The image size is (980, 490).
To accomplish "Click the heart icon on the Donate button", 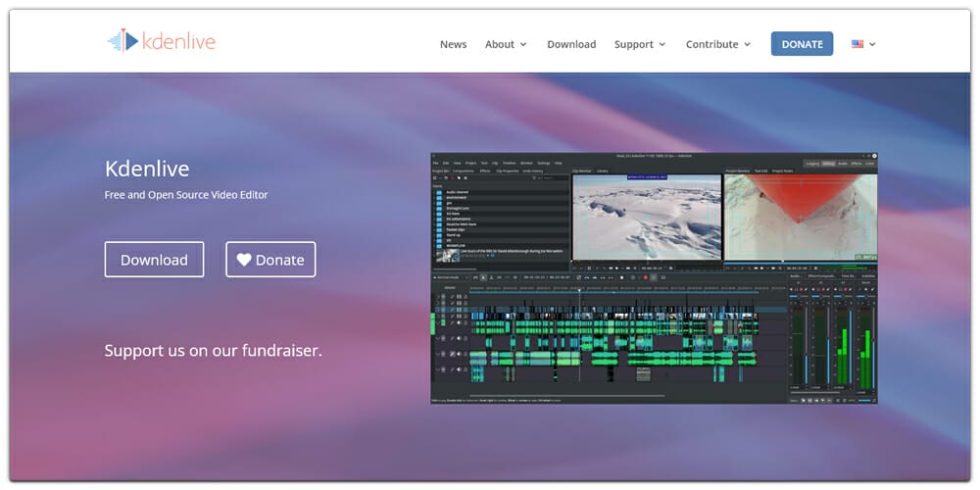I will [x=243, y=260].
